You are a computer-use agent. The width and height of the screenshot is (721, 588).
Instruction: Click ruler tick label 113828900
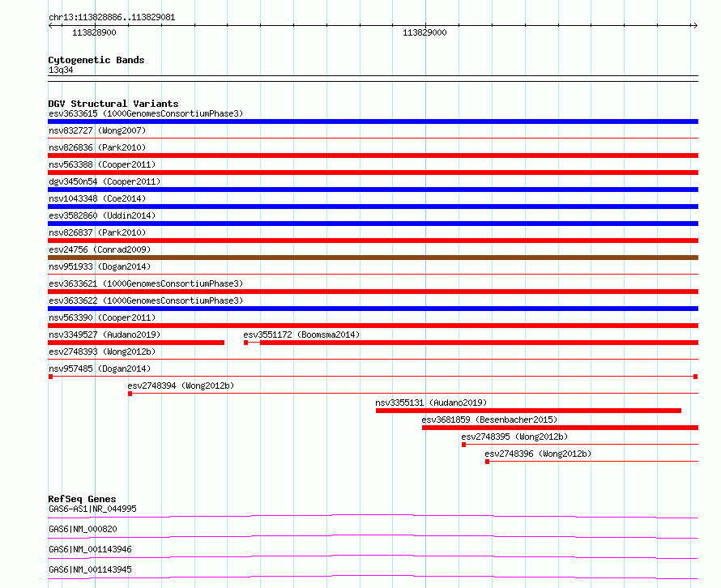(x=94, y=32)
